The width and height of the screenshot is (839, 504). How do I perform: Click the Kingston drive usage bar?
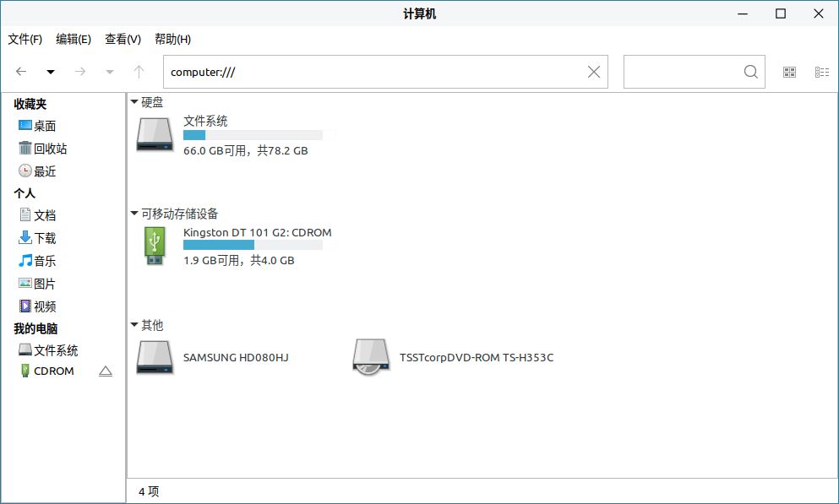pos(253,245)
